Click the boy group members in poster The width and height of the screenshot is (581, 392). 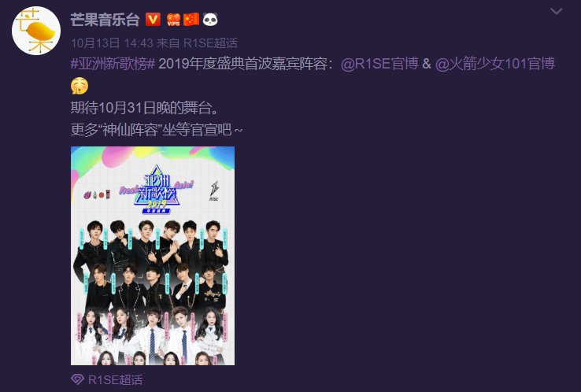tap(152, 264)
